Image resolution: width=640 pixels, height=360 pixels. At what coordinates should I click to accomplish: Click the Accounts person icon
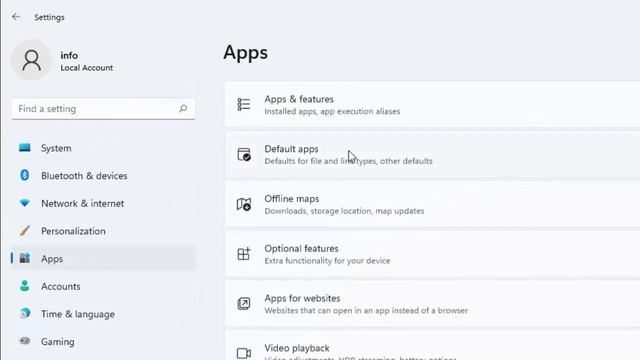(24, 286)
